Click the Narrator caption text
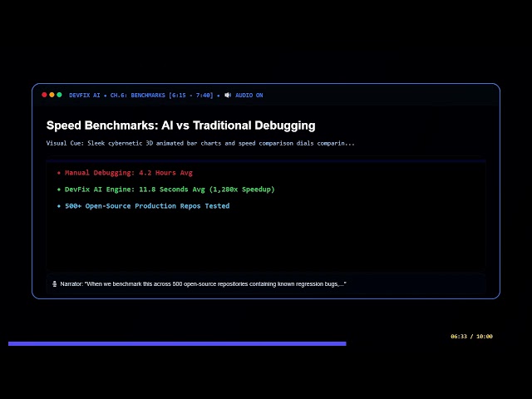 [203, 284]
